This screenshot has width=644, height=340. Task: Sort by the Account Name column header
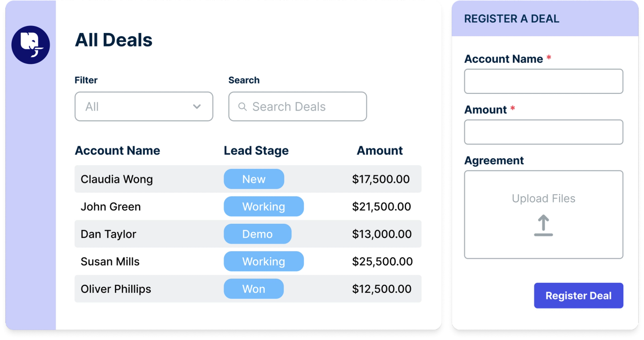[x=117, y=151]
